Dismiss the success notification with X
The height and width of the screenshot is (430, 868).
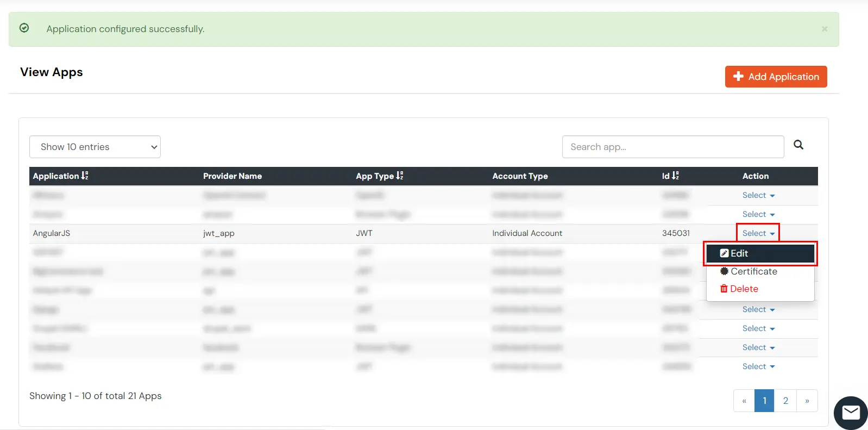(x=825, y=29)
